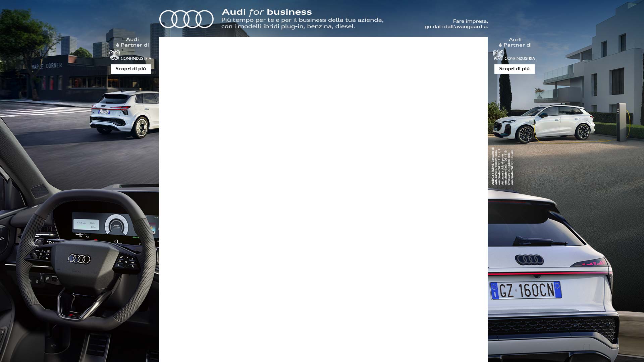Click left Confindustria eagle logo

coord(114,55)
